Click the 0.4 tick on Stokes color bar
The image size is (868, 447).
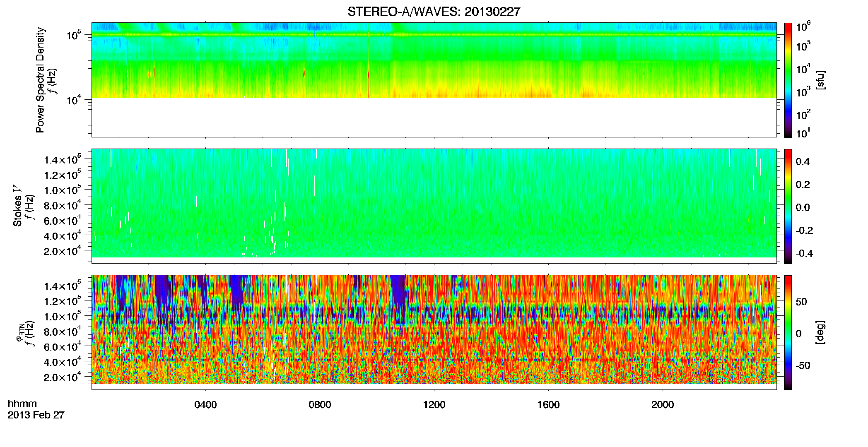coord(803,162)
